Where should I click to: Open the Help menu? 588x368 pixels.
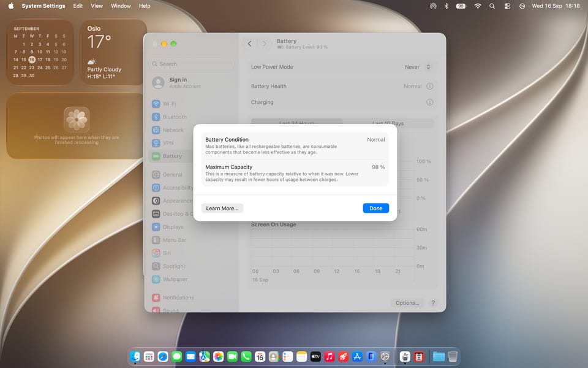pos(145,6)
